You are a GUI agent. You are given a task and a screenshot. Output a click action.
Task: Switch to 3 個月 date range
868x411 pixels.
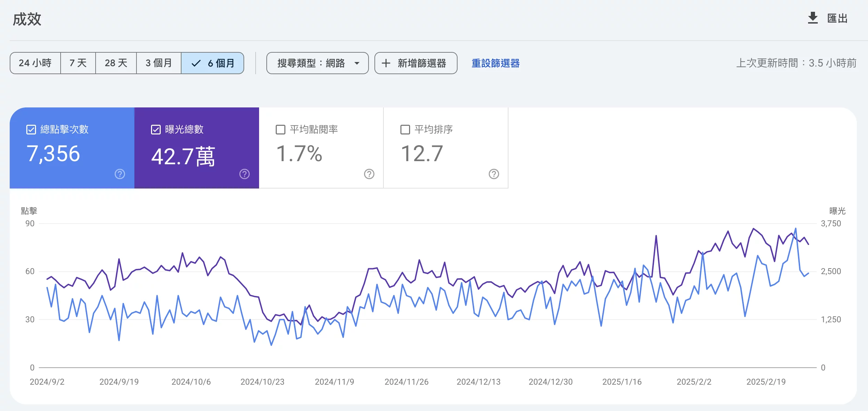[x=159, y=63]
